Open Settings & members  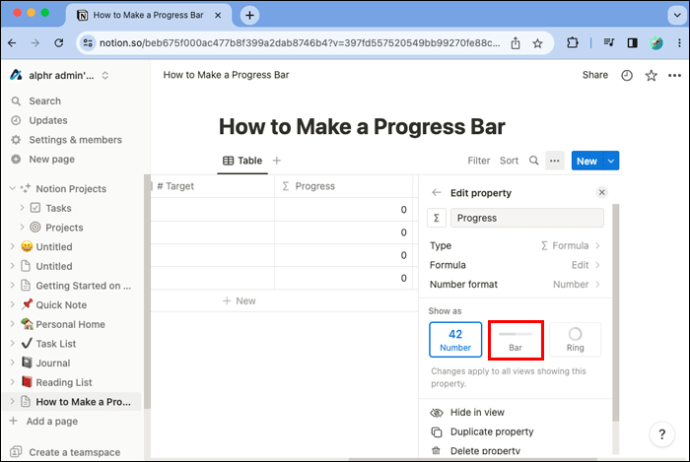[x=73, y=139]
